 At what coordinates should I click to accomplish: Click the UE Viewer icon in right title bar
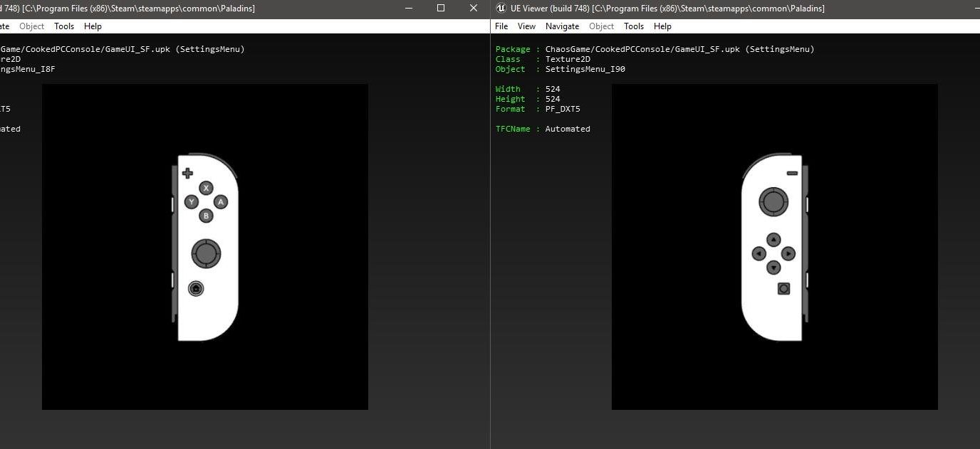501,9
